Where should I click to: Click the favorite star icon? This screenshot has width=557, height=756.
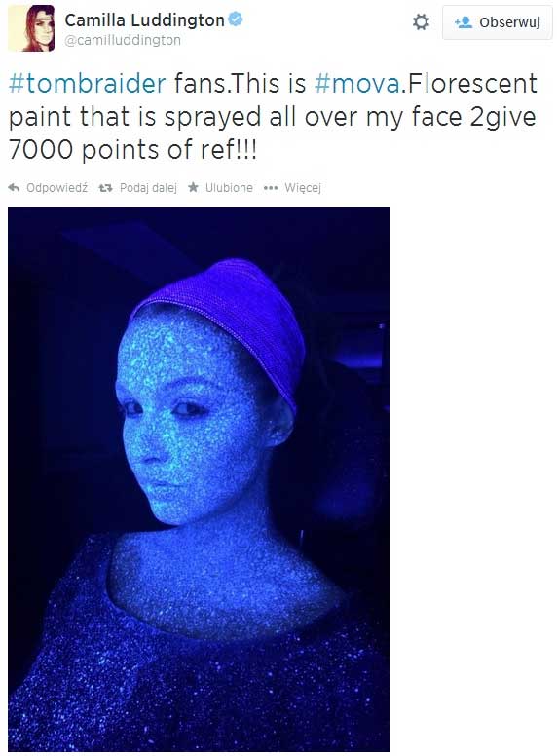point(193,187)
